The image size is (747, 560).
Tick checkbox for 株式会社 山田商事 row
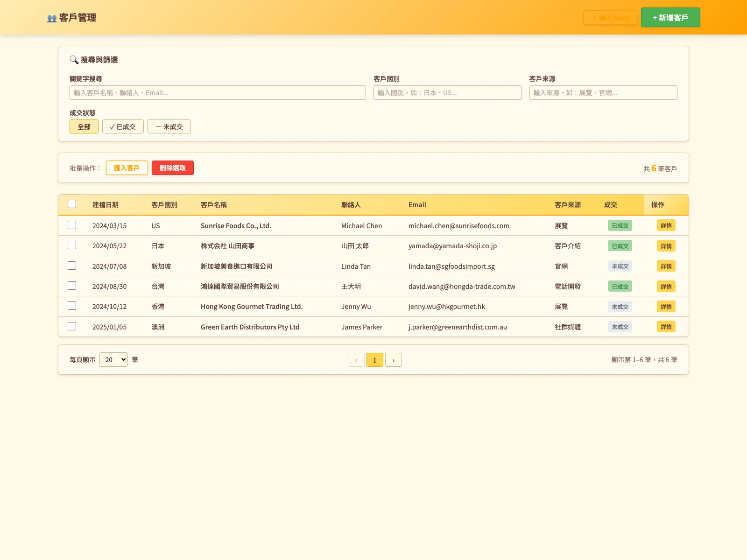(72, 245)
